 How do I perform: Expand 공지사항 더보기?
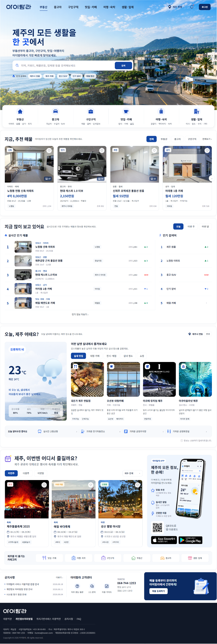[x=59, y=577]
